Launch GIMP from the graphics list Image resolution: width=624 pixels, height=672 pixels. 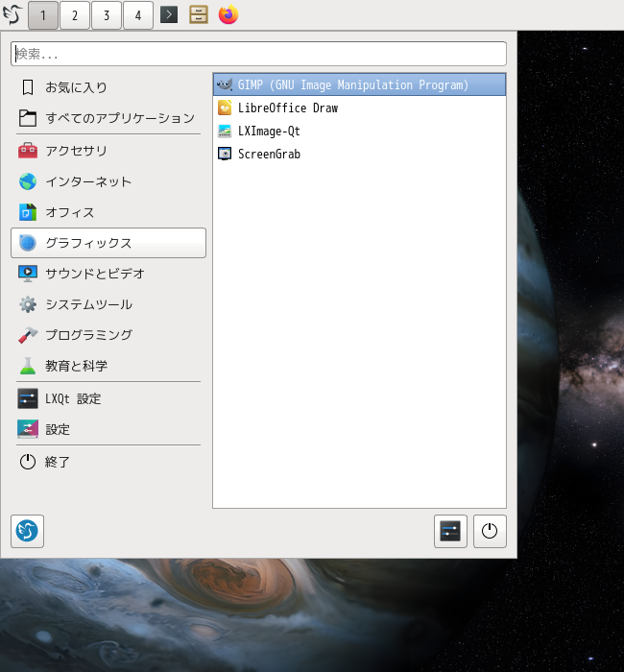point(352,85)
